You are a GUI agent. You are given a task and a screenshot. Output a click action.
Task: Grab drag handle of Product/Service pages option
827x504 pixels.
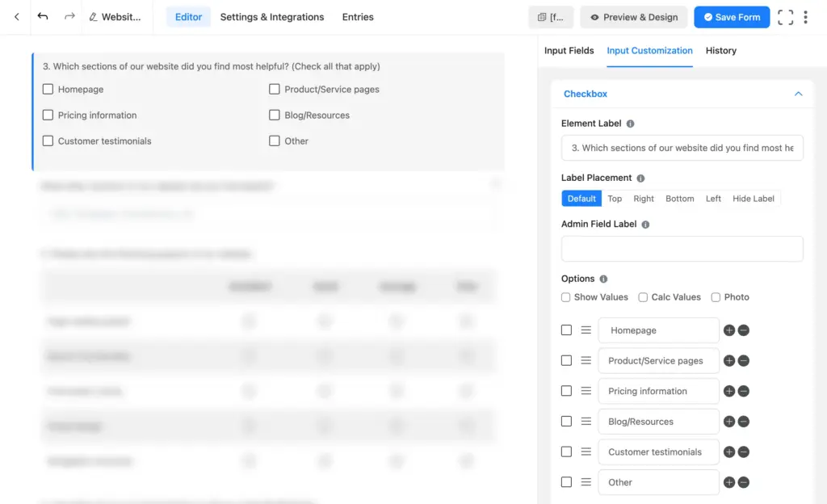tap(586, 360)
